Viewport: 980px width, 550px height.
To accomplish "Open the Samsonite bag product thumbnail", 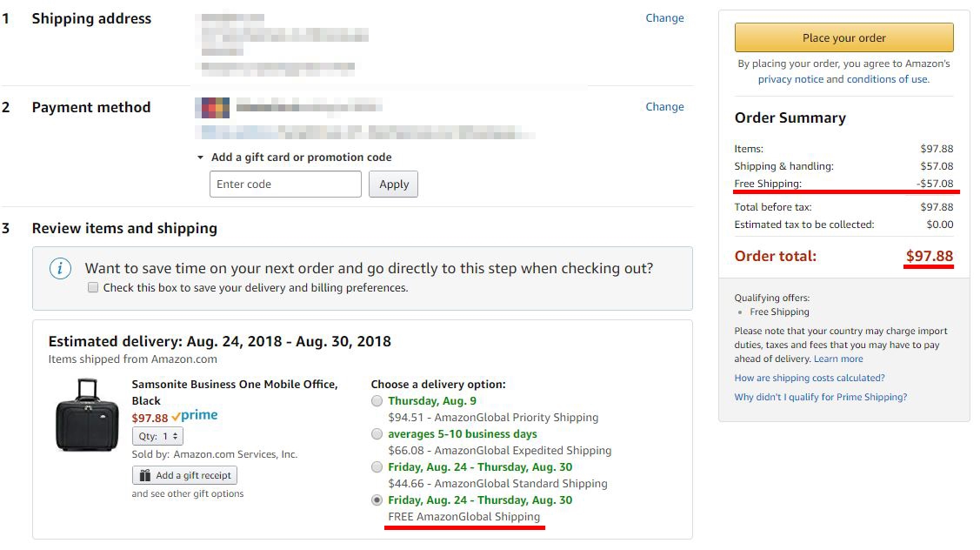I will pos(87,415).
